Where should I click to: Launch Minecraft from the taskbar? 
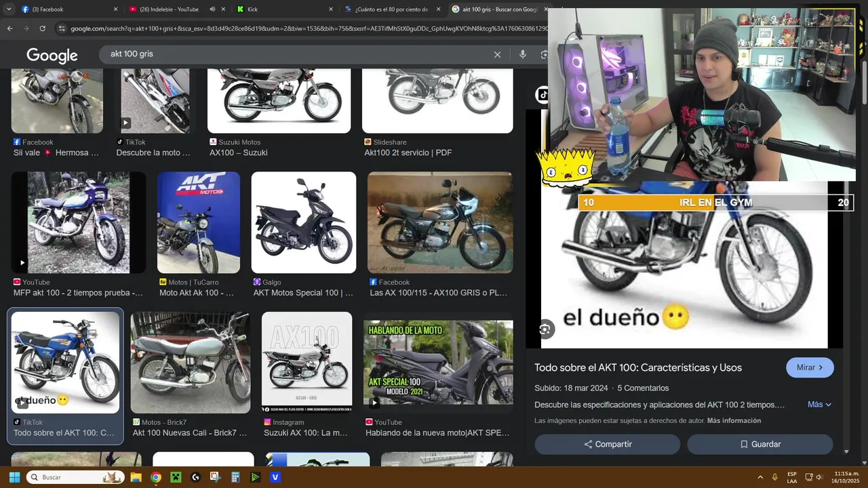click(176, 477)
